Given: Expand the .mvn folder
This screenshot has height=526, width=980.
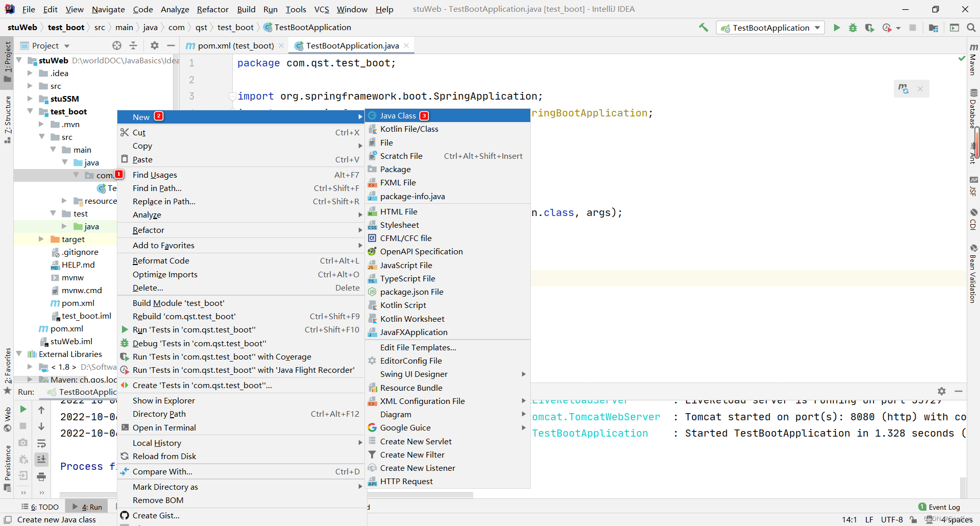Looking at the screenshot, I should point(41,124).
